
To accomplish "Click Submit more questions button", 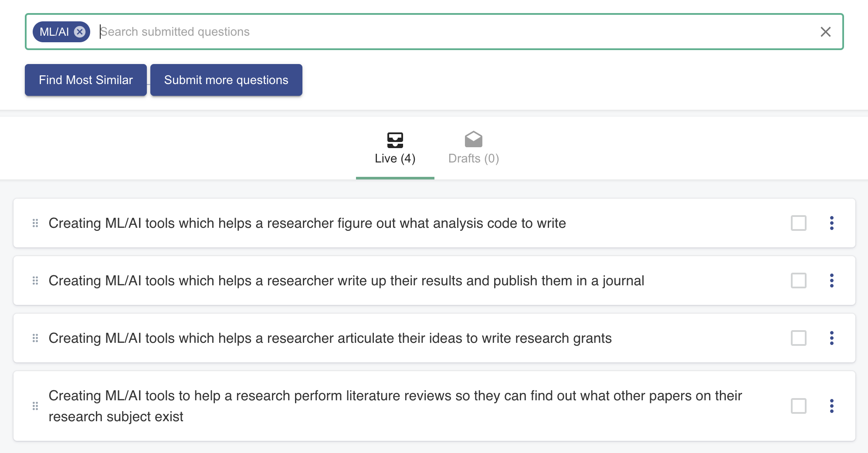I will pyautogui.click(x=226, y=80).
